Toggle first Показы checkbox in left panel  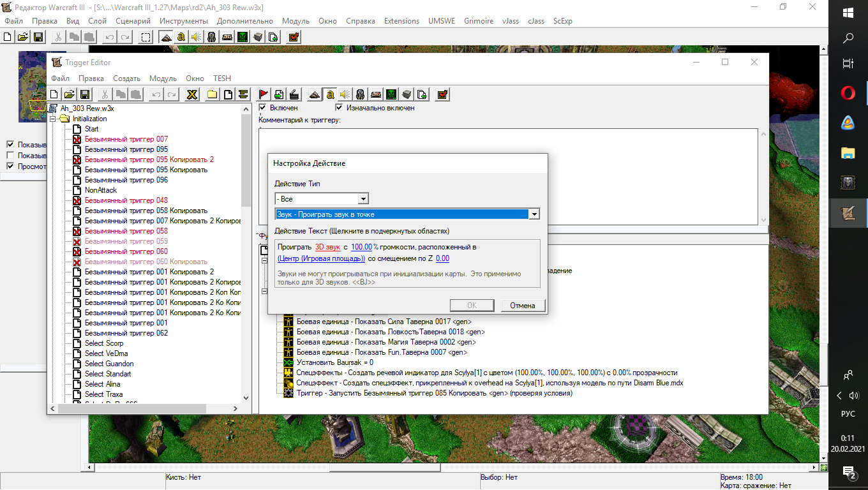10,144
